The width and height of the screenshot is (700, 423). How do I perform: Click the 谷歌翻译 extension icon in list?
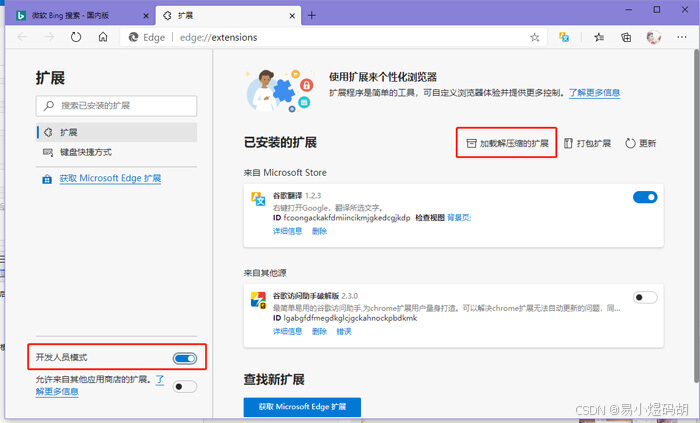[258, 199]
